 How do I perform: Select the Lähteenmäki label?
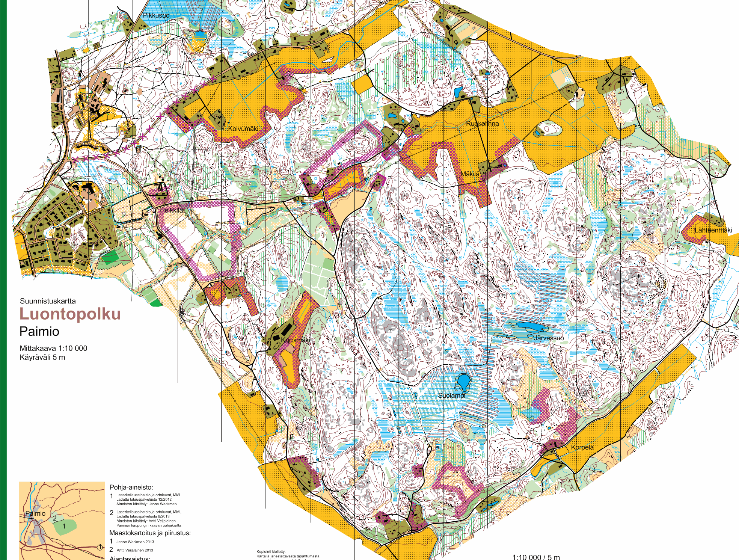pyautogui.click(x=713, y=230)
